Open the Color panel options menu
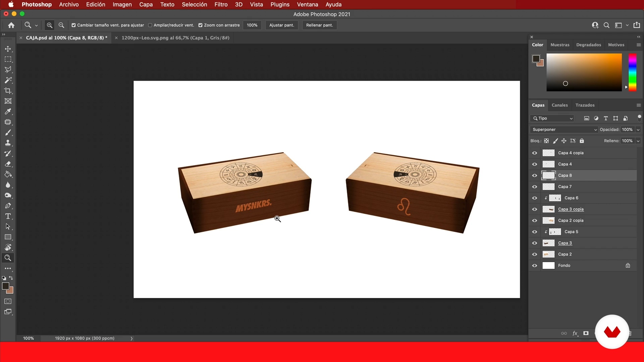The height and width of the screenshot is (362, 644). [x=639, y=45]
